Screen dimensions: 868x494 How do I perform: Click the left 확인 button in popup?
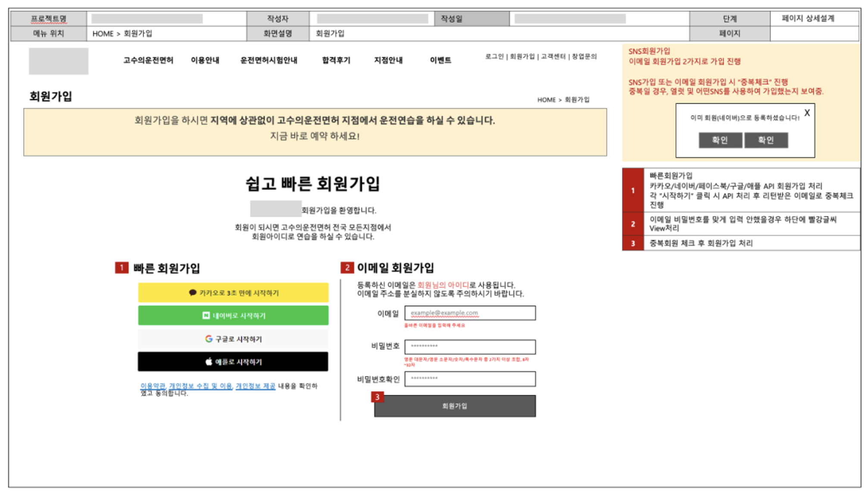pyautogui.click(x=720, y=140)
